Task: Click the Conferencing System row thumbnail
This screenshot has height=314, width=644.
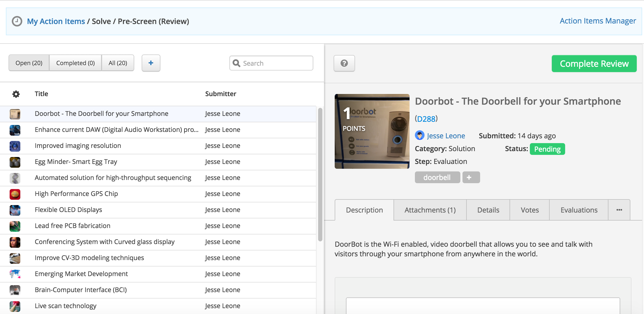Action: pos(15,242)
